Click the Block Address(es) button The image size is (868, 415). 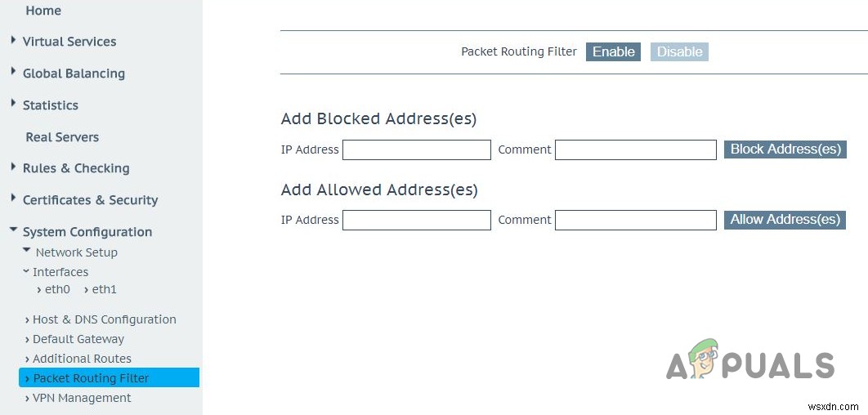tap(785, 149)
